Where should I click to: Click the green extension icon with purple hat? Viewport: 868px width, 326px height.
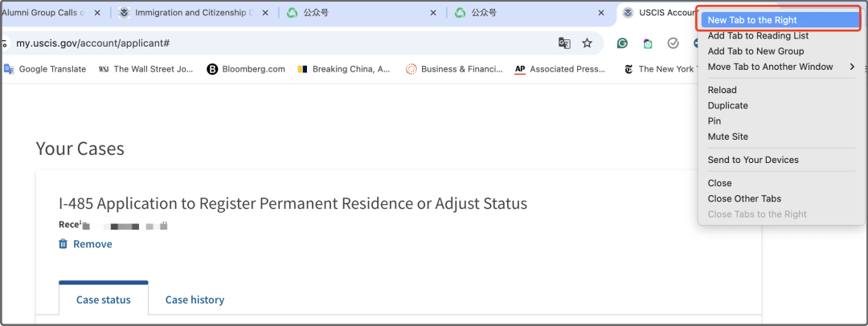(648, 43)
